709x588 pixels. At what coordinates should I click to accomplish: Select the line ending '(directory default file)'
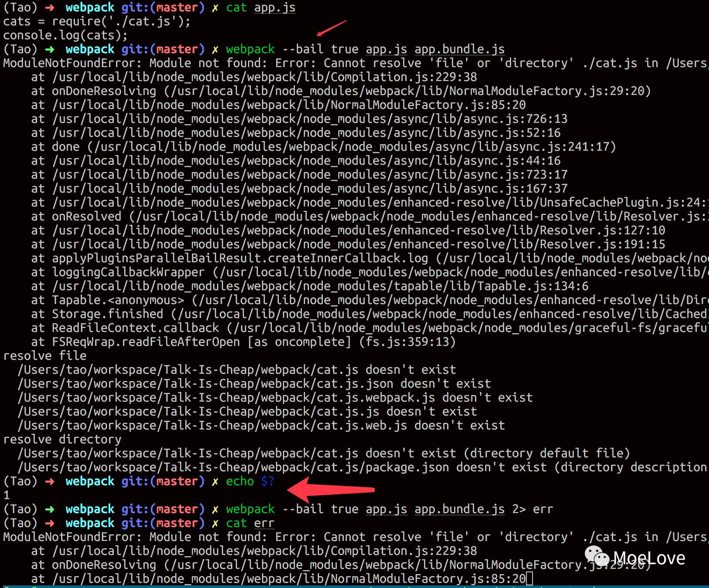click(324, 453)
